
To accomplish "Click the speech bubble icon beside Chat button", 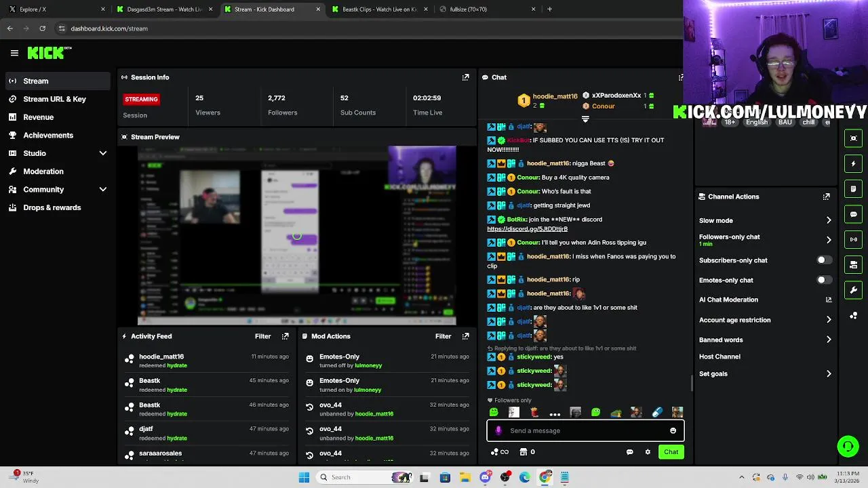I will tap(629, 452).
